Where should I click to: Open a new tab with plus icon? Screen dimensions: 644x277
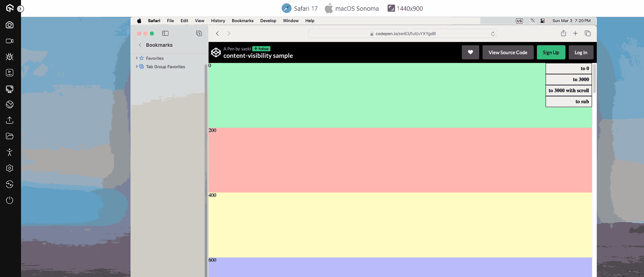[575, 34]
